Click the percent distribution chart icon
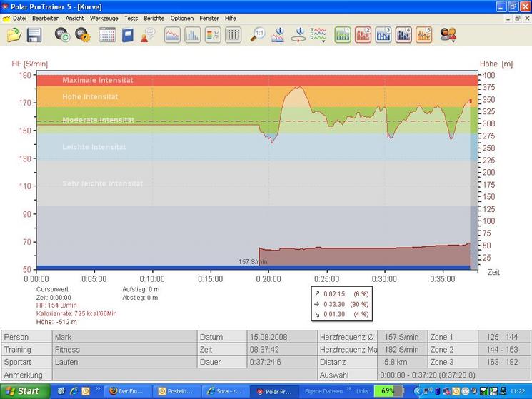The width and height of the screenshot is (532, 399). (213, 34)
